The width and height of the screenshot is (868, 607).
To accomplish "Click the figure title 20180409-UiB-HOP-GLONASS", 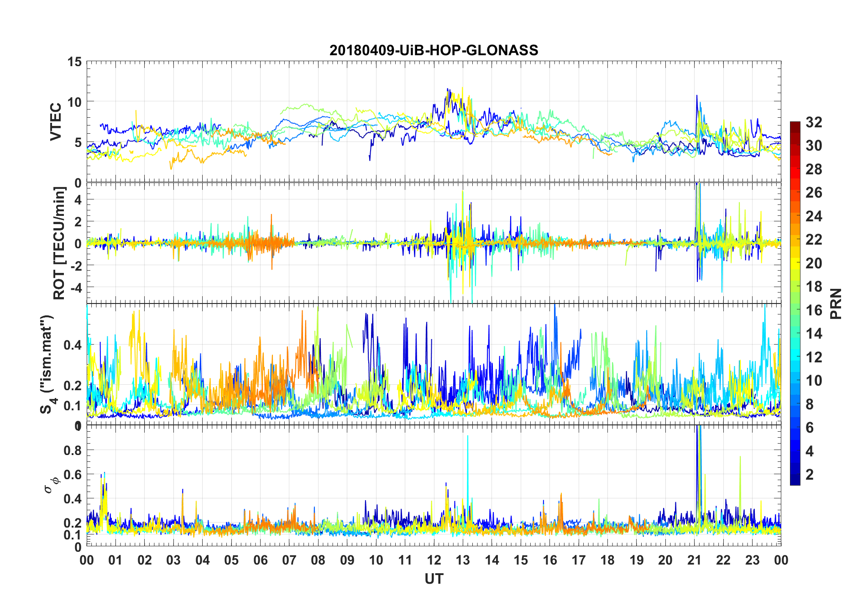I will [434, 50].
